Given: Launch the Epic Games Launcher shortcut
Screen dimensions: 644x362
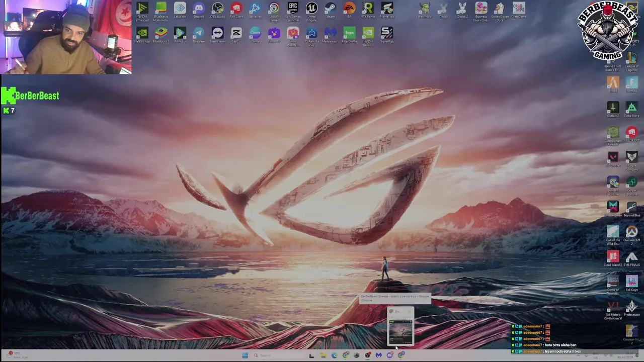Looking at the screenshot, I should pos(293,12).
